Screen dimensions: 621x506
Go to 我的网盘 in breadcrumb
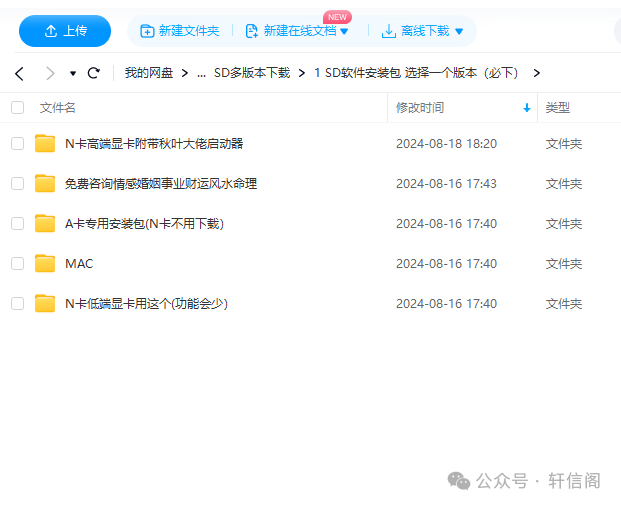tap(148, 73)
